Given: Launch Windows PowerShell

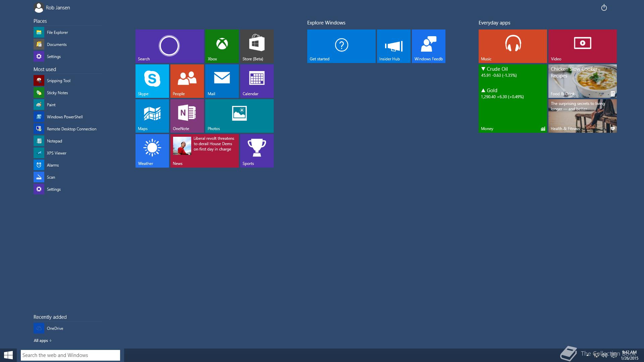Looking at the screenshot, I should 67,117.
